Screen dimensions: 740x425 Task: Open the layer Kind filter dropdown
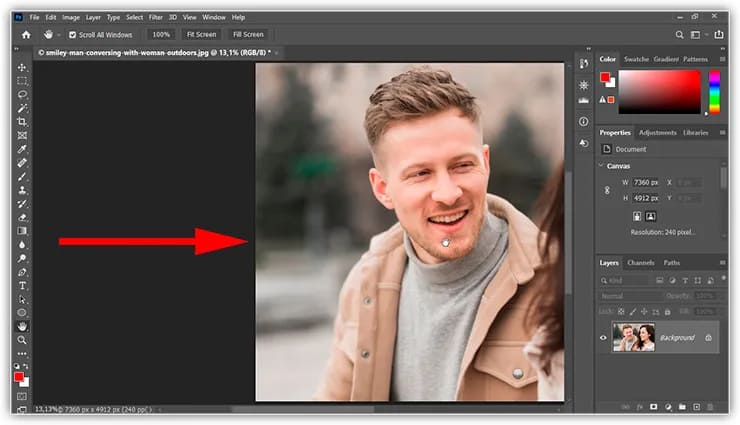[625, 281]
